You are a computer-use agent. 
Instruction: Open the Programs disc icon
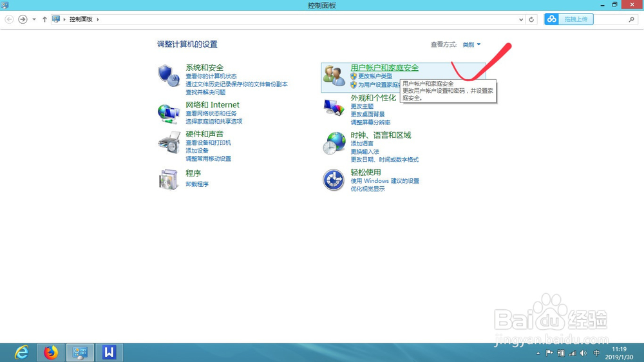click(x=168, y=180)
